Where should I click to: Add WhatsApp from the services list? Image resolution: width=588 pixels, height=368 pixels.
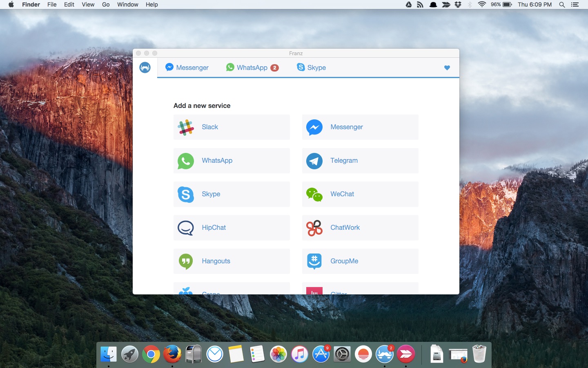click(232, 161)
